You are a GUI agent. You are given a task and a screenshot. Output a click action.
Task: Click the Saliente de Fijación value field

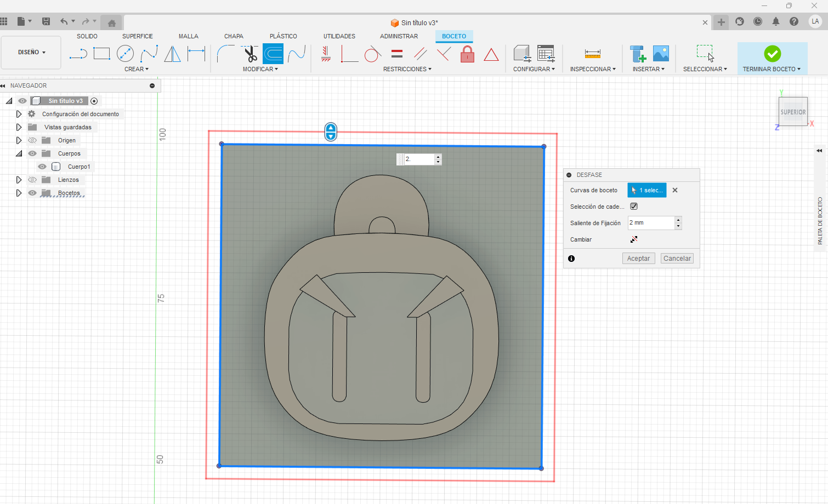pyautogui.click(x=651, y=223)
